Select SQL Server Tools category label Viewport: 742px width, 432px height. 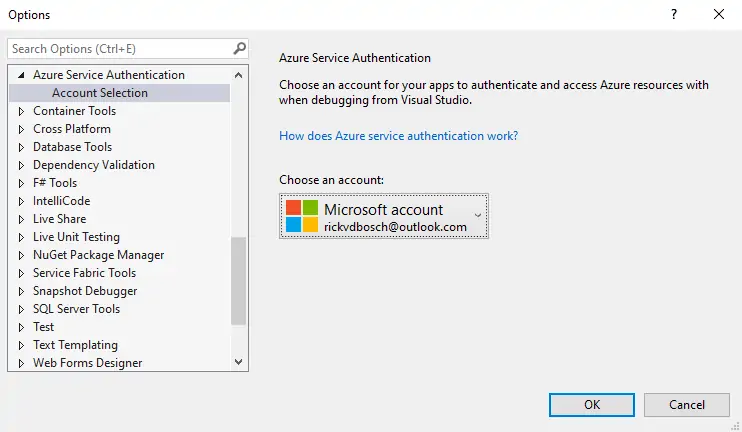[x=76, y=309]
